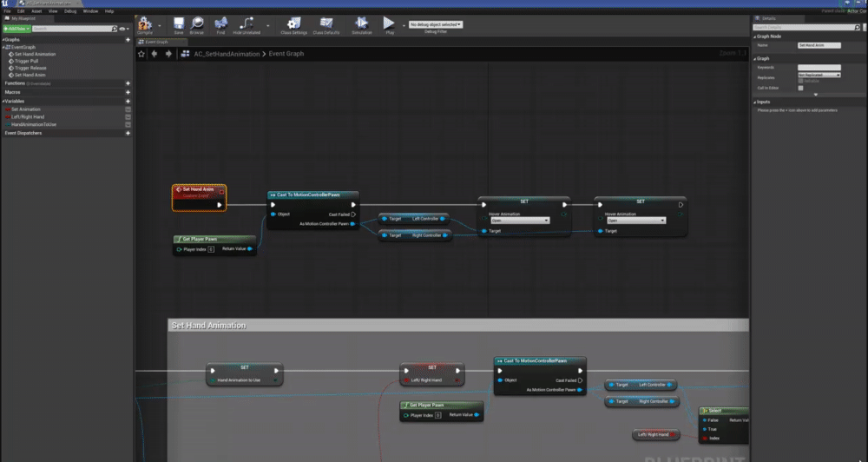The height and width of the screenshot is (462, 868).
Task: Open Hide Unrelated options dropdown arrow
Action: tap(268, 25)
